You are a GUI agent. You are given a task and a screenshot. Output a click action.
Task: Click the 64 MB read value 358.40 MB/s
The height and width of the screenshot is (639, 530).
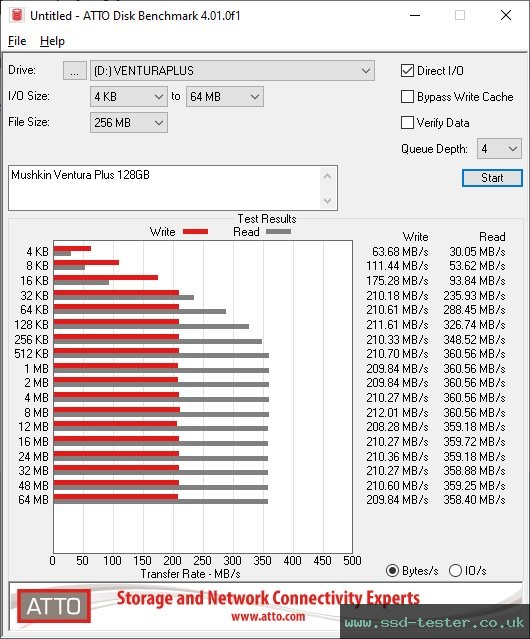pyautogui.click(x=475, y=500)
